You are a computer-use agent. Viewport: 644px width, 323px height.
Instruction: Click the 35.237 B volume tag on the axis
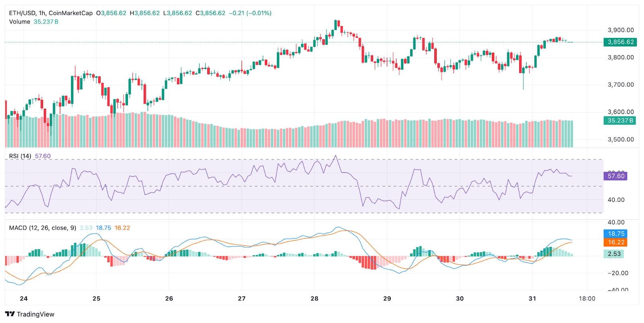click(620, 120)
